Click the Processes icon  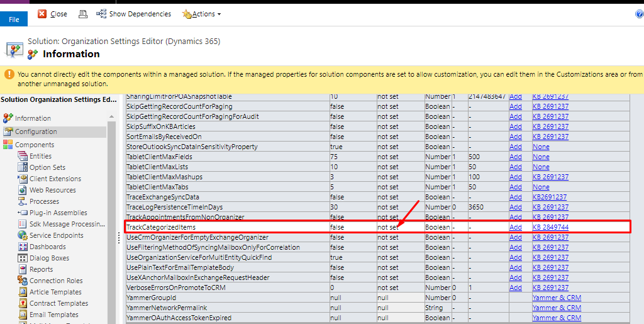23,201
